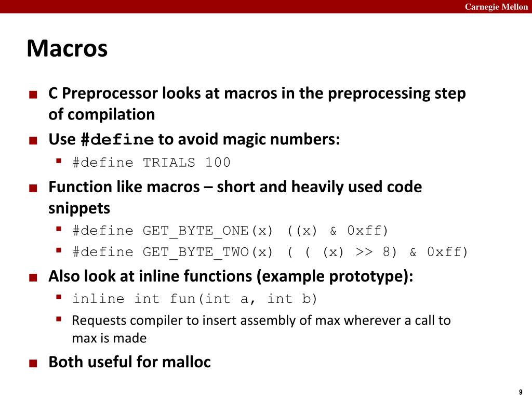Screen dimensions: 532x399
Task: Click the #define TRIALS 100 code line
Action: [x=152, y=163]
